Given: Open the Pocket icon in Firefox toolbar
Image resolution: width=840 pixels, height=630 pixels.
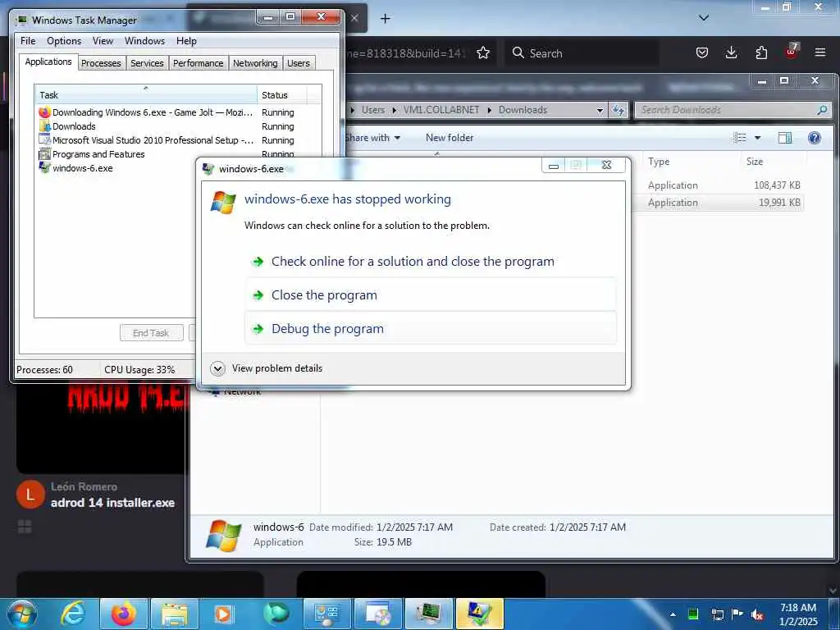Looking at the screenshot, I should pos(702,52).
